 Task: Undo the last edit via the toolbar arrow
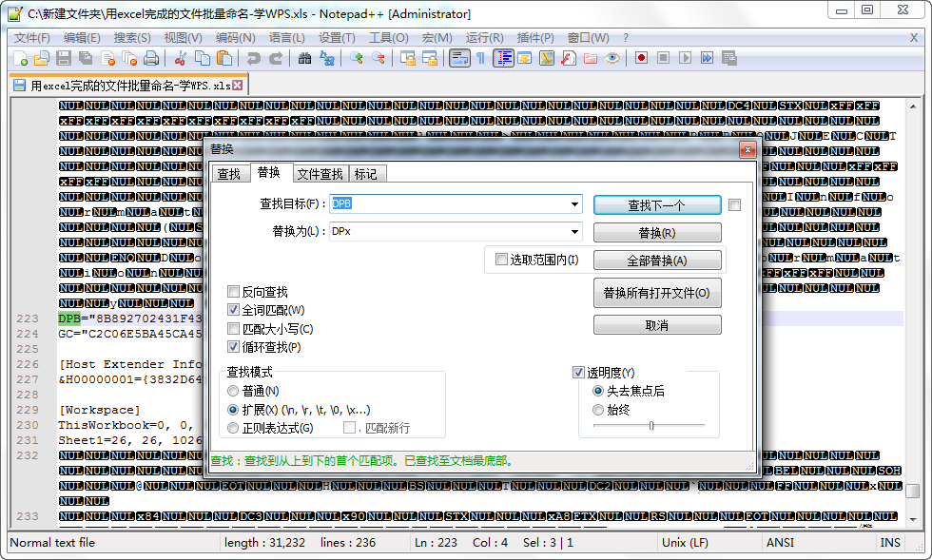255,58
